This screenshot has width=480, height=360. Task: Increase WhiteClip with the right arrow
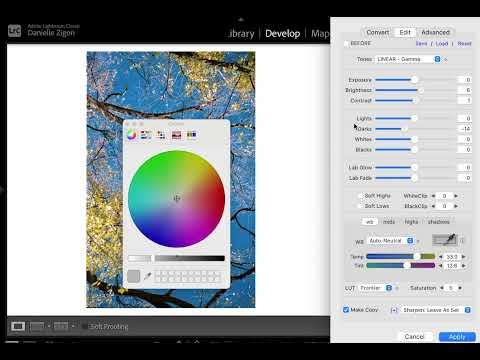point(456,196)
